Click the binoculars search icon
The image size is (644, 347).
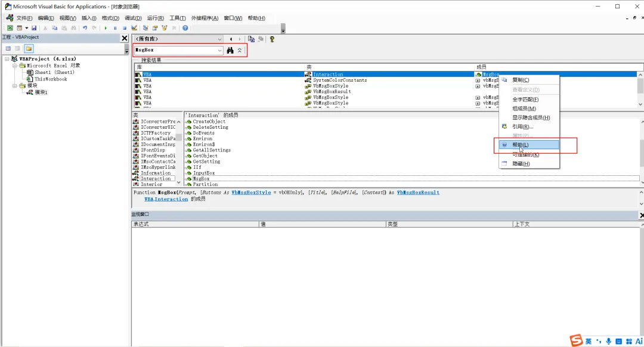coord(230,50)
